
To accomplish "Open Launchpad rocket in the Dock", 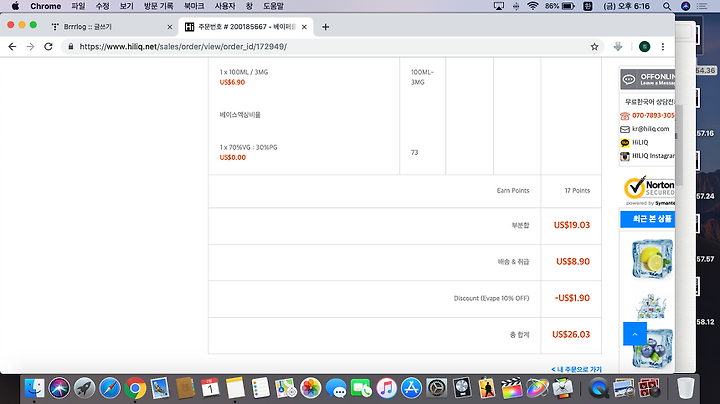I will coord(84,388).
